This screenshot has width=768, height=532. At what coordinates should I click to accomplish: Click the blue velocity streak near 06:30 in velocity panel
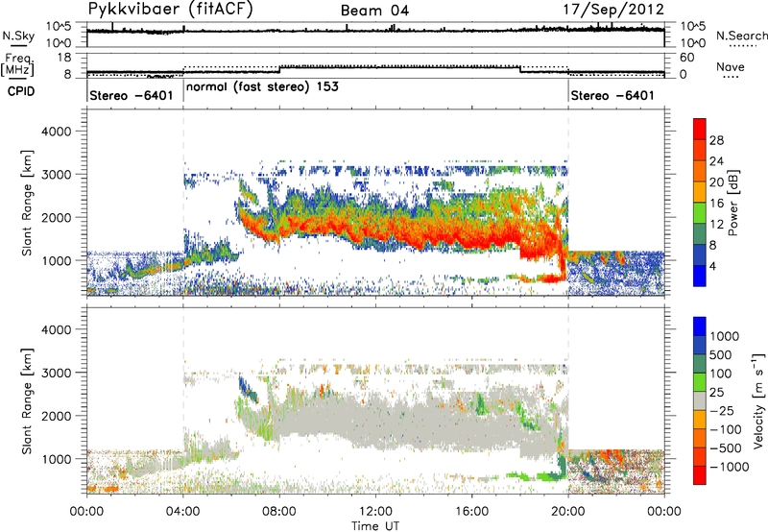248,390
